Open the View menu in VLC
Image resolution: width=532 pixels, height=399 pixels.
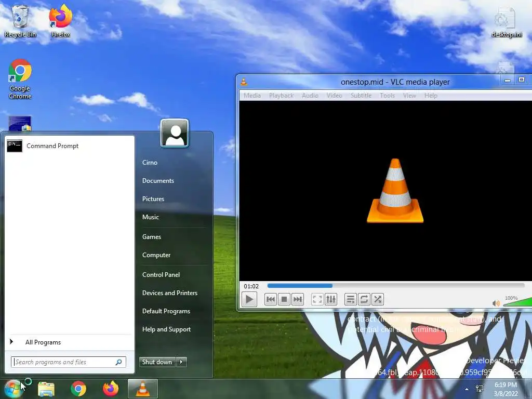point(409,96)
